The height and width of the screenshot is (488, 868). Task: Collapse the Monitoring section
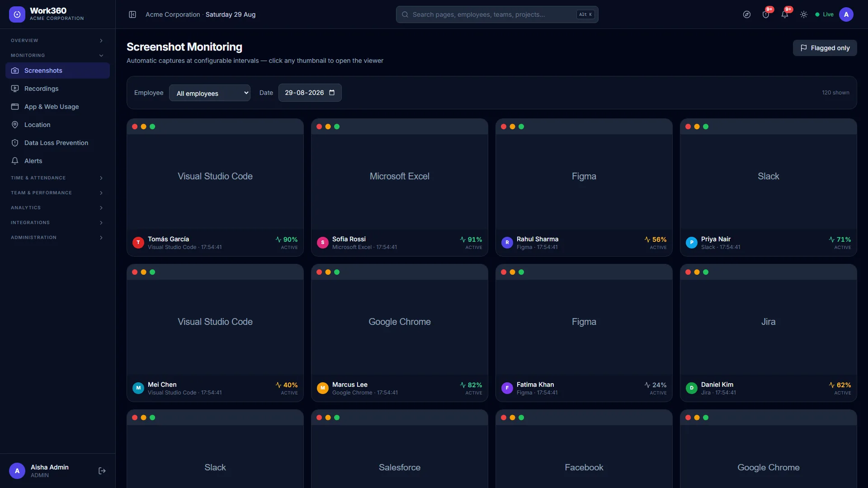[57, 56]
